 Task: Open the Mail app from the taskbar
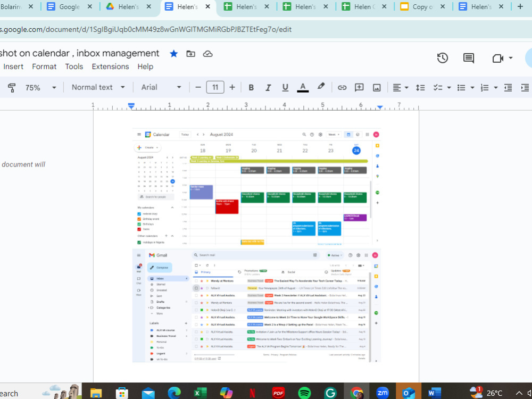[x=148, y=393]
